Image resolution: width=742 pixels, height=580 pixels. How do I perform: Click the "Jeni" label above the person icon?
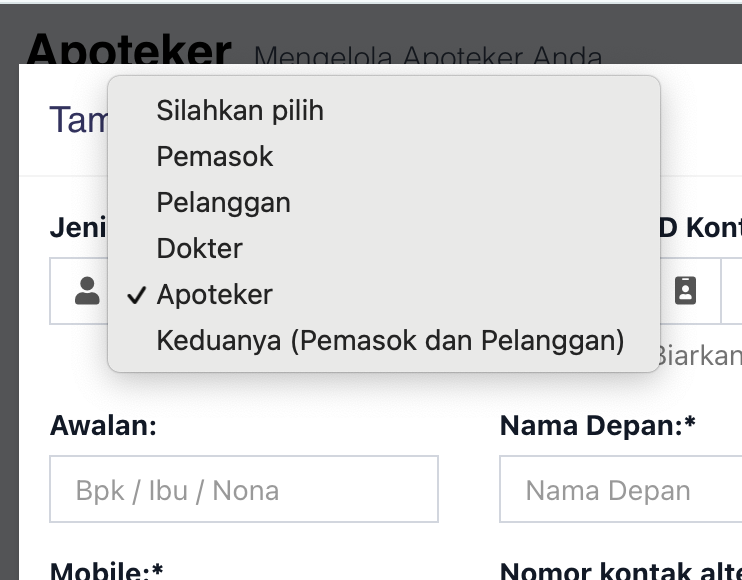point(78,228)
